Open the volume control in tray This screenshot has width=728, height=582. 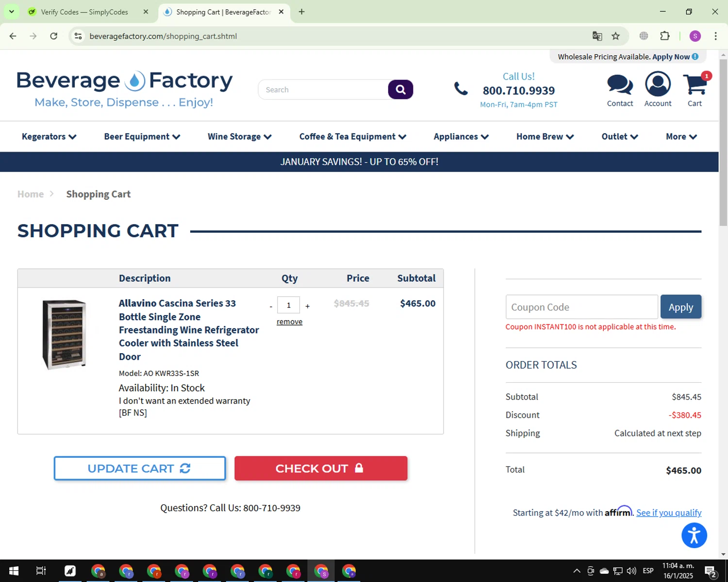(x=631, y=571)
